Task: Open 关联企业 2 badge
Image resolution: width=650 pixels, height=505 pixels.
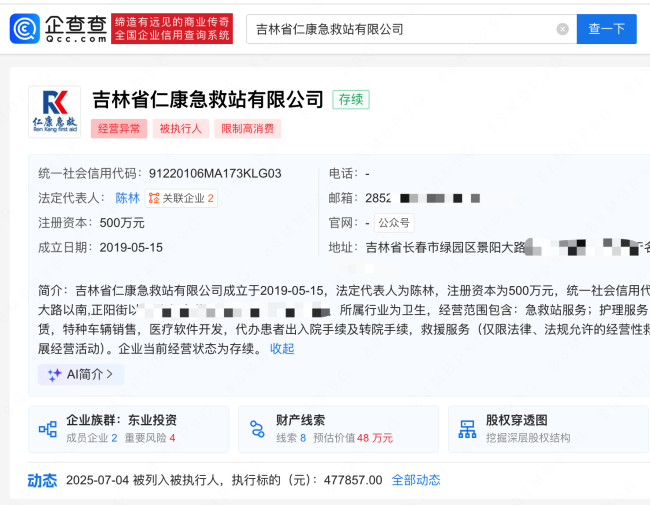Action: coord(181,198)
